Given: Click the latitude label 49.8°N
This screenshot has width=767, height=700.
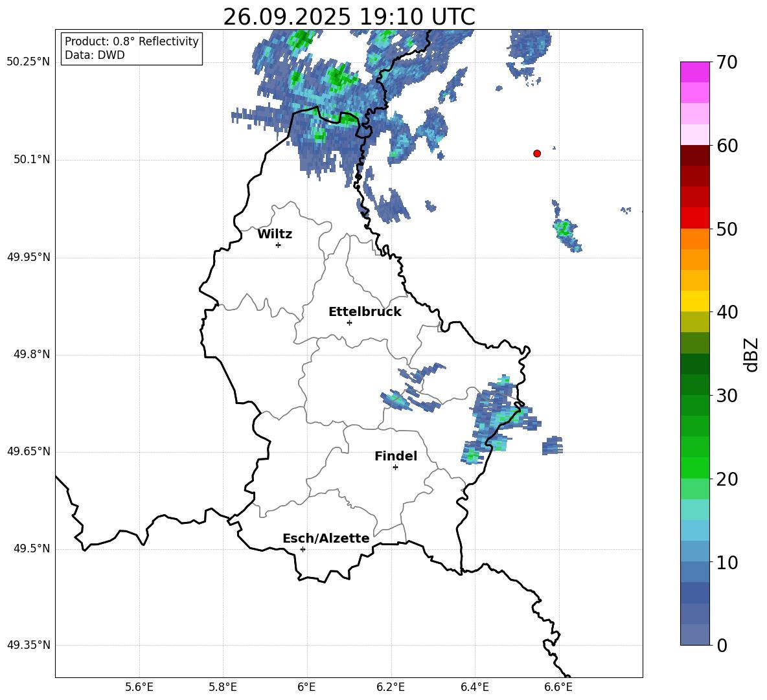Looking at the screenshot, I should (x=32, y=354).
